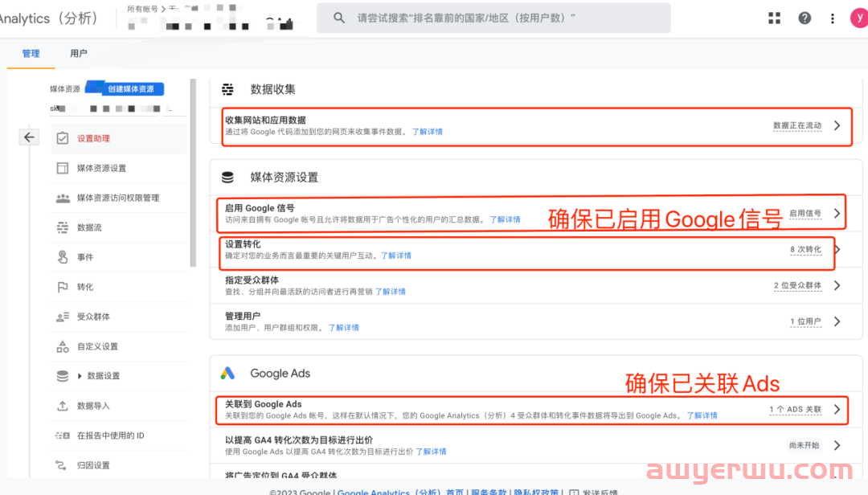
Task: Open 媒体资源访问权限管理 in sidebar
Action: [x=117, y=198]
